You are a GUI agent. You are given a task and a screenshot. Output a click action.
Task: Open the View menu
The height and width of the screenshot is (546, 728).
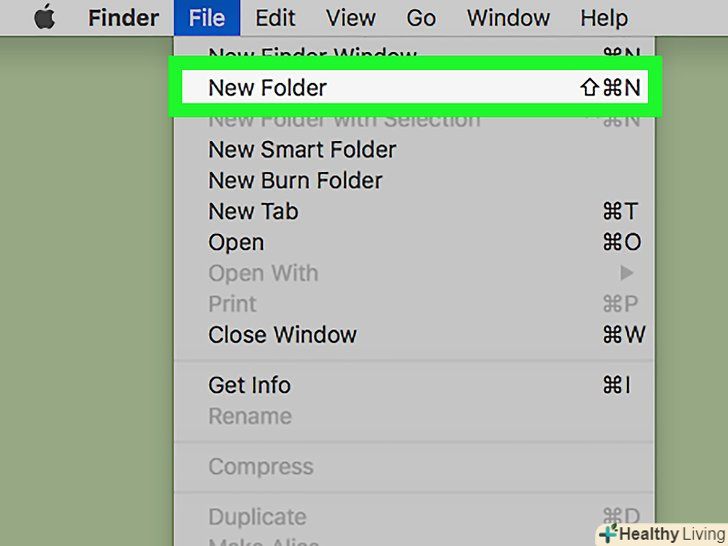click(x=351, y=18)
